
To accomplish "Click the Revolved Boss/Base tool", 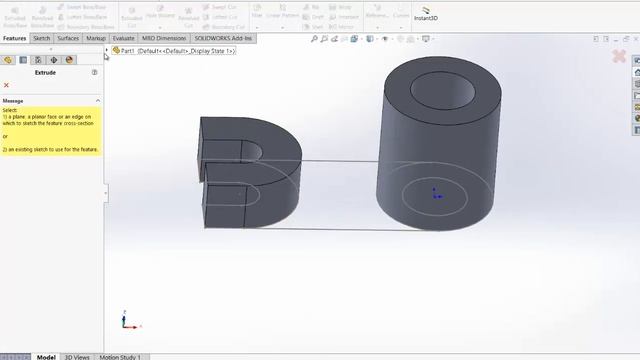I will (x=42, y=18).
